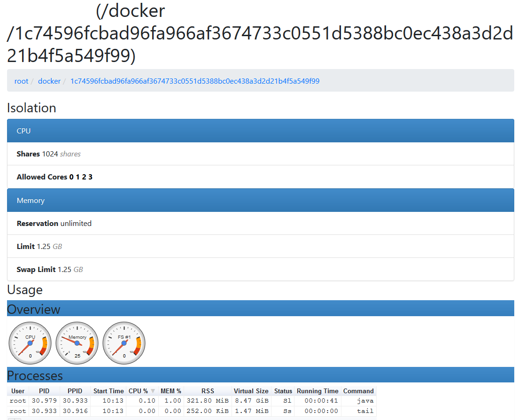The height and width of the screenshot is (420, 518).
Task: Click the Memory usage gauge
Action: click(x=77, y=343)
